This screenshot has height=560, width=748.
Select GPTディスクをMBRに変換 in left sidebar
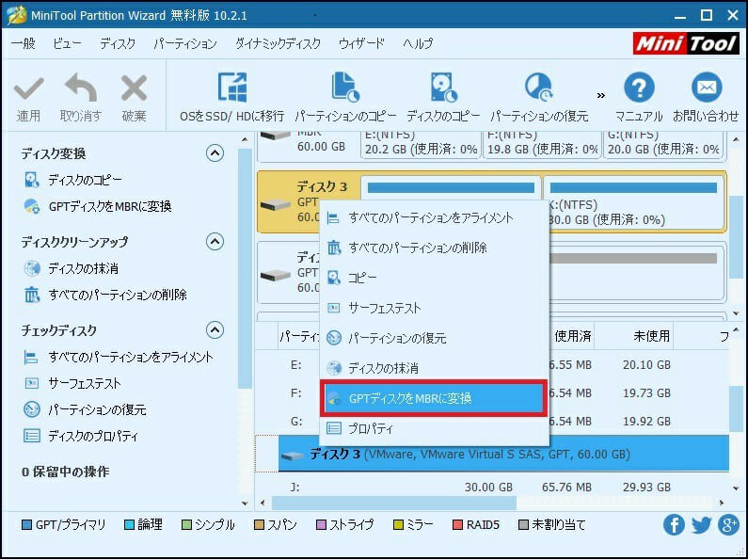(x=110, y=206)
